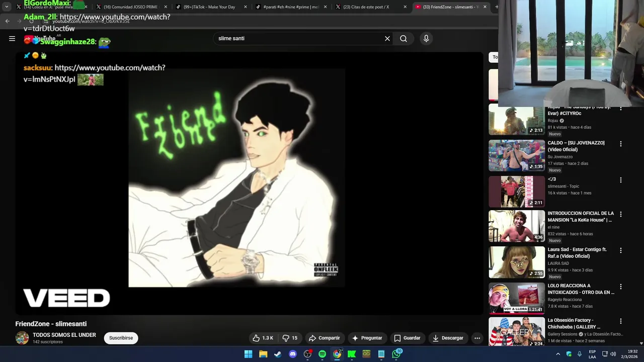Open the '</3' slimesanti video thumbnail
The image size is (644, 362).
[517, 192]
